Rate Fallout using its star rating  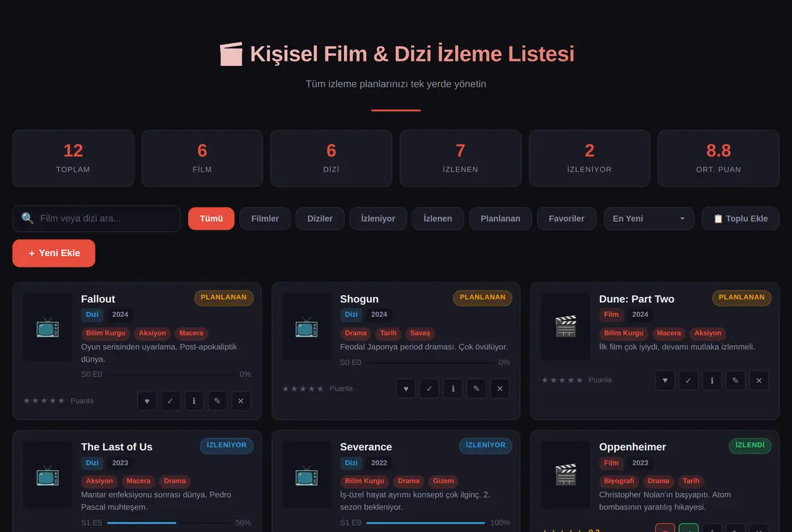pyautogui.click(x=44, y=401)
